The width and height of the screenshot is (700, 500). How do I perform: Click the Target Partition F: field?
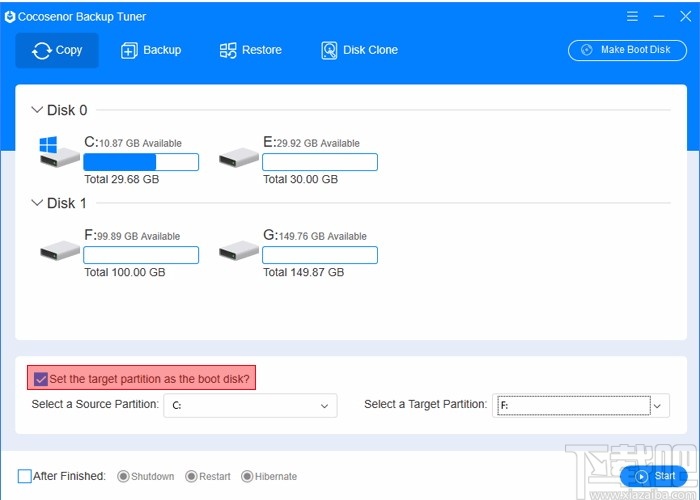574,405
